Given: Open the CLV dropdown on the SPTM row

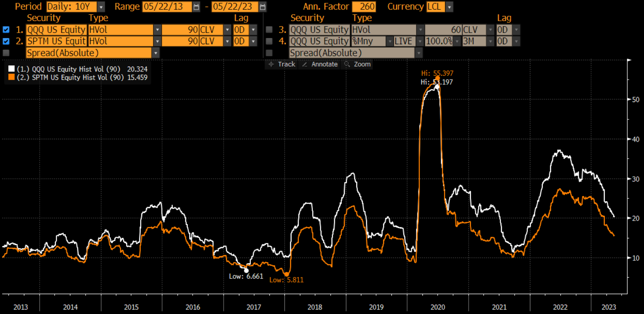Looking at the screenshot, I should click(228, 41).
